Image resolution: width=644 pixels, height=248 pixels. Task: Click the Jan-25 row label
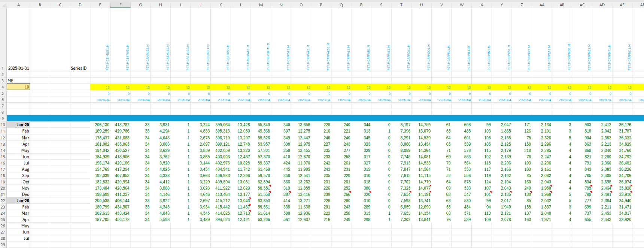(x=18, y=125)
